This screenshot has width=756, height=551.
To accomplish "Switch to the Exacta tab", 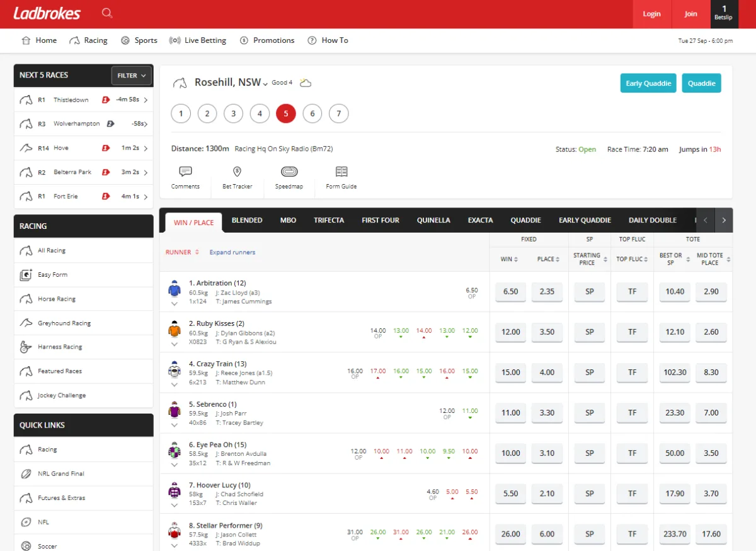I will (x=480, y=220).
